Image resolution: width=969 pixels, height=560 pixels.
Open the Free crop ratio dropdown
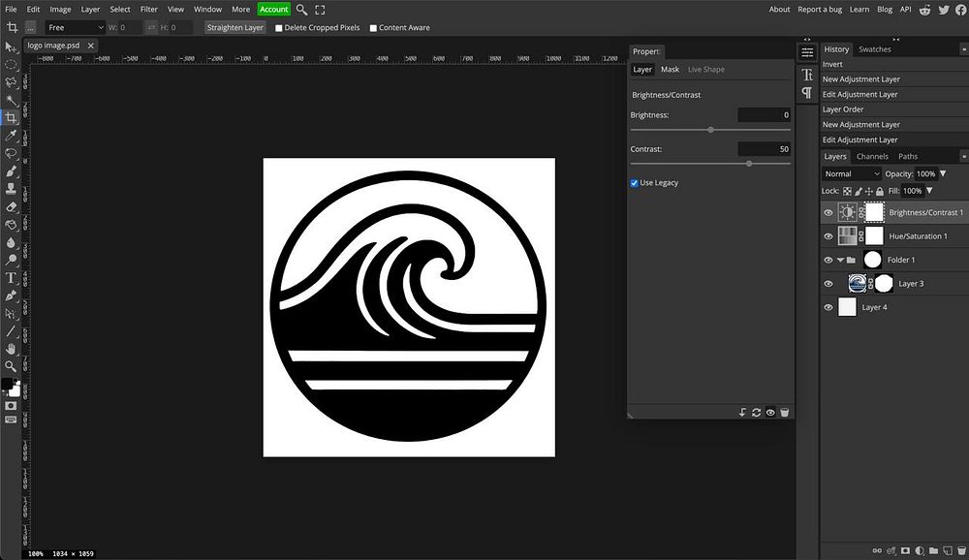[76, 28]
